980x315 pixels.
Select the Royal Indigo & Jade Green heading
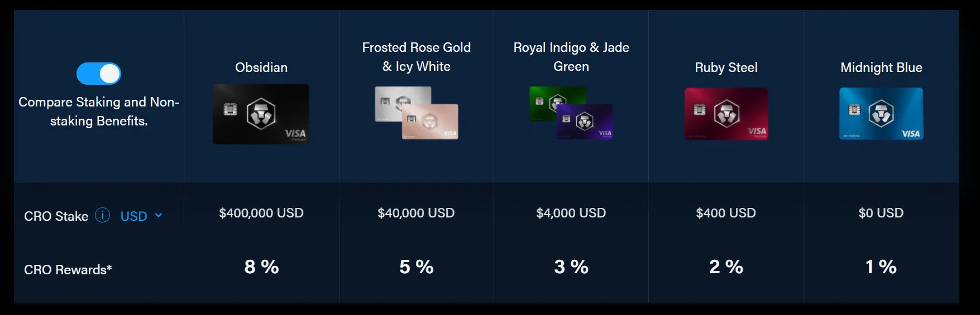[x=571, y=57]
